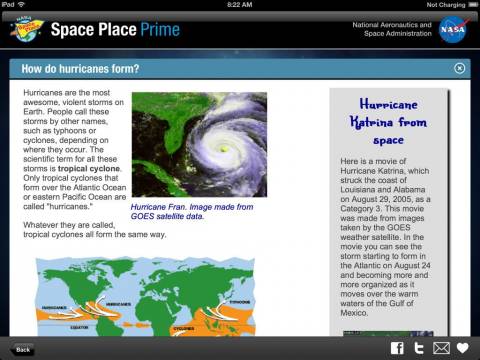Tap the Wi-Fi status icon
Viewport: 480px width, 360px height.
[x=21, y=4]
